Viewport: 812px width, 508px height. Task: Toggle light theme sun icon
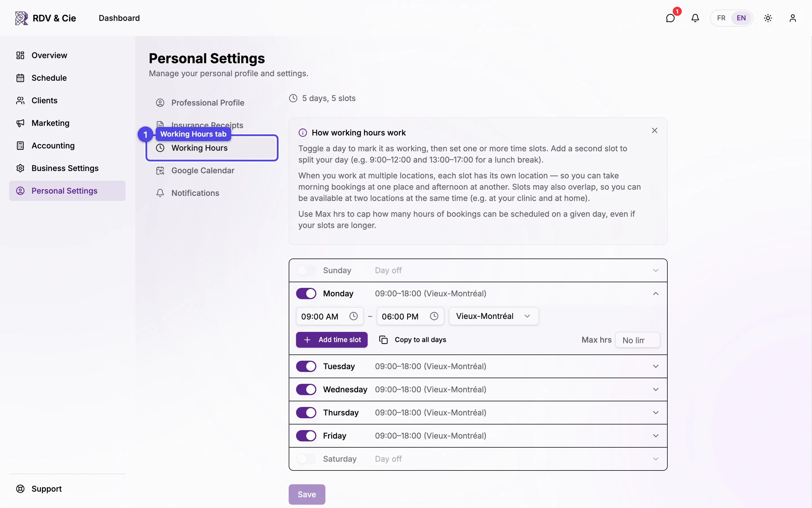[768, 18]
